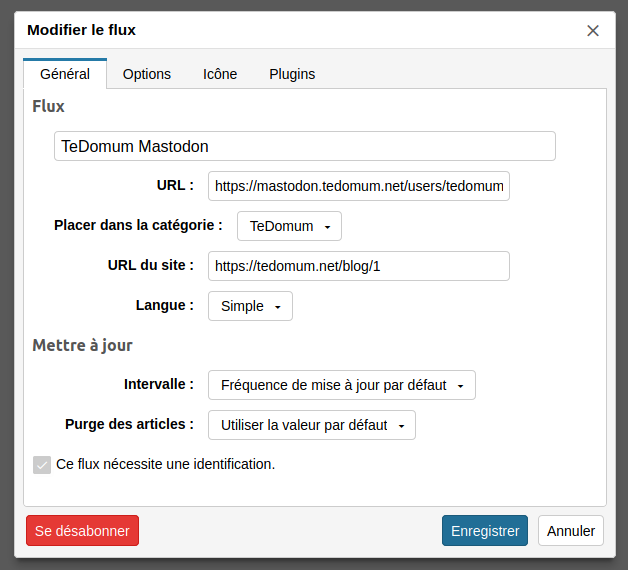This screenshot has width=628, height=570.
Task: Select the Plugins tab
Action: [x=292, y=74]
